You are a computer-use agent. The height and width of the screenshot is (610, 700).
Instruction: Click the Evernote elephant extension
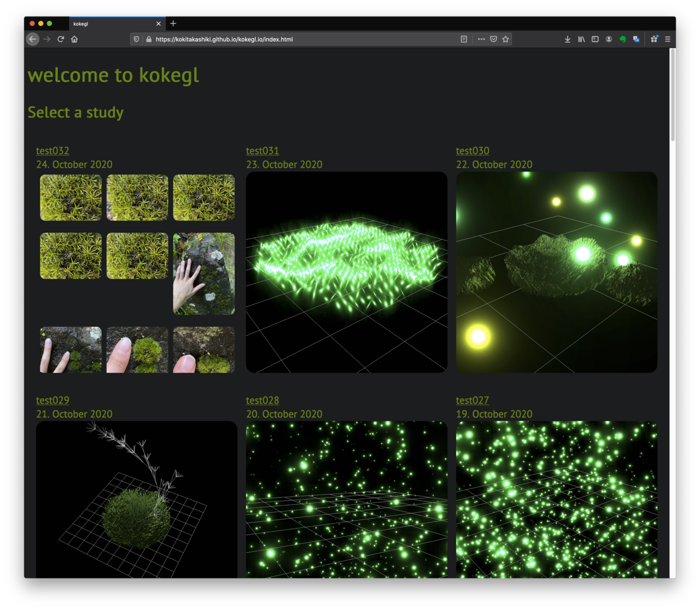point(622,39)
